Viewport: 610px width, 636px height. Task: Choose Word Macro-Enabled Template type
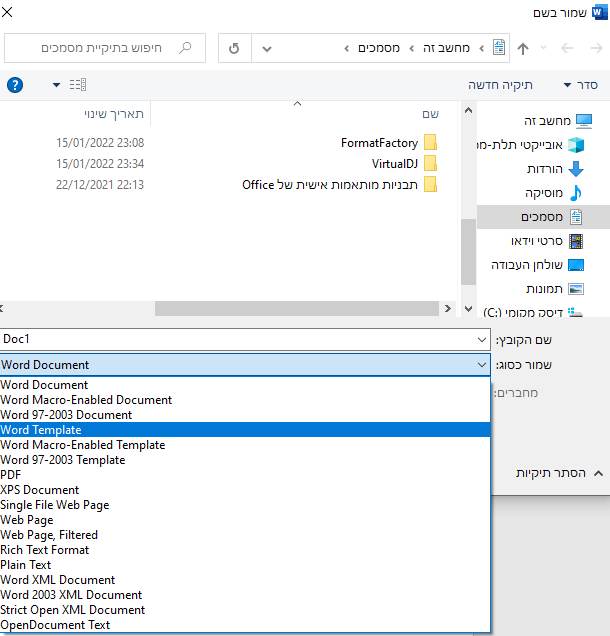click(x=245, y=445)
